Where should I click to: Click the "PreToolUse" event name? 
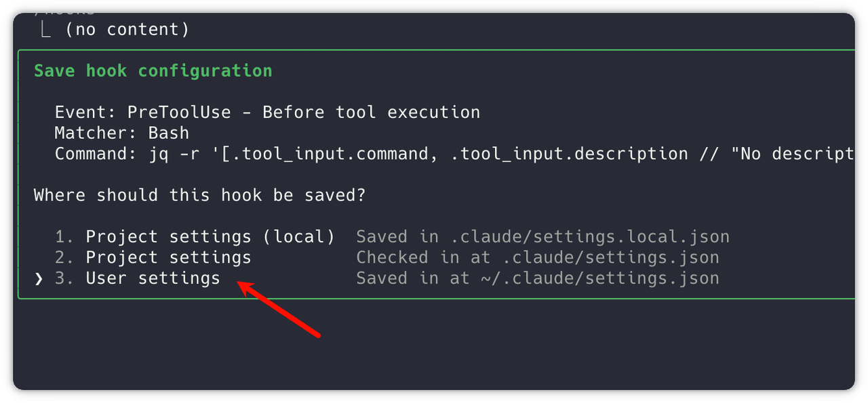[179, 112]
